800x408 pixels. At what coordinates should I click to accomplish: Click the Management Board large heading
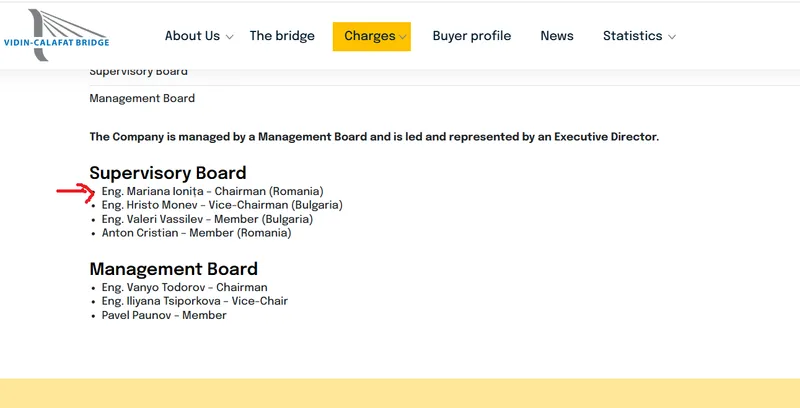point(174,269)
